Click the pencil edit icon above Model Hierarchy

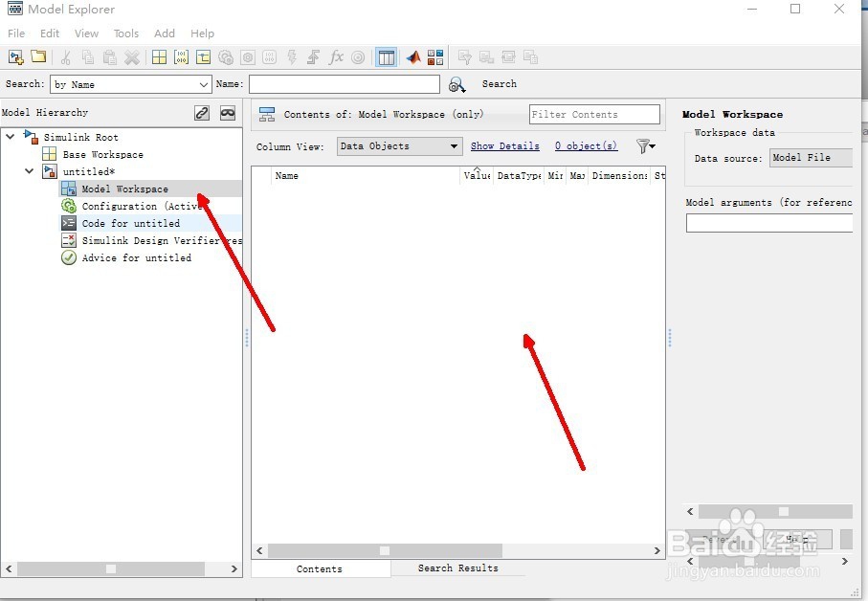point(201,112)
